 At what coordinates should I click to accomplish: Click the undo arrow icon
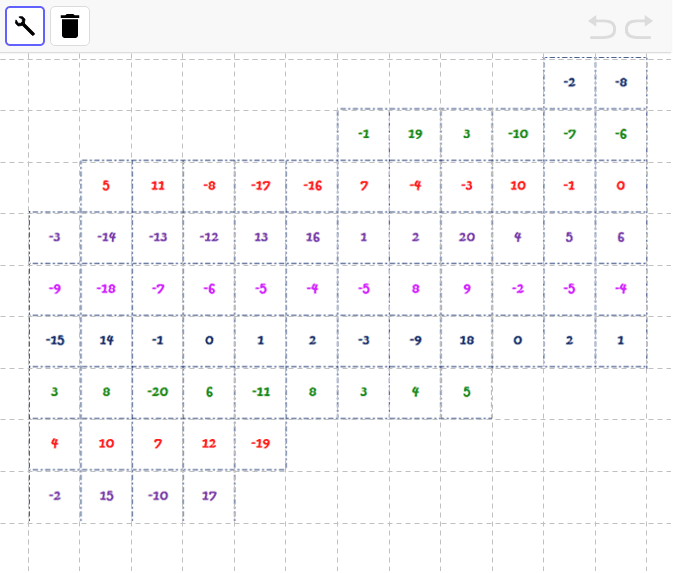602,27
